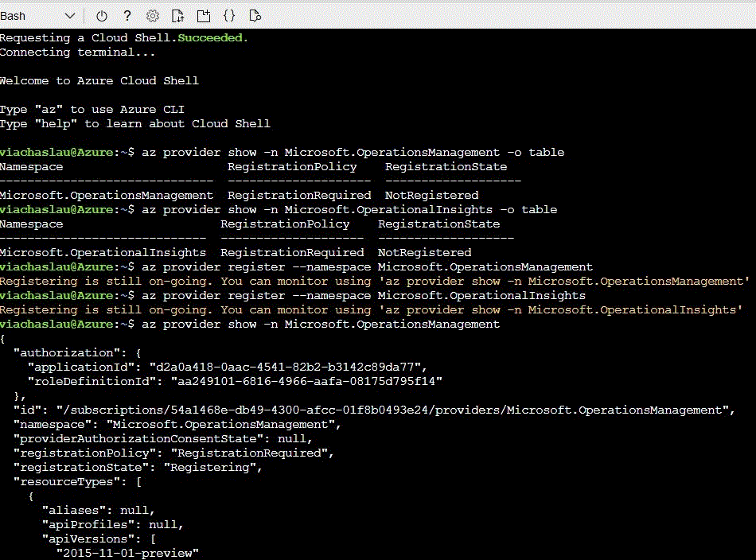Open new session icon
The image size is (756, 560).
click(x=204, y=16)
